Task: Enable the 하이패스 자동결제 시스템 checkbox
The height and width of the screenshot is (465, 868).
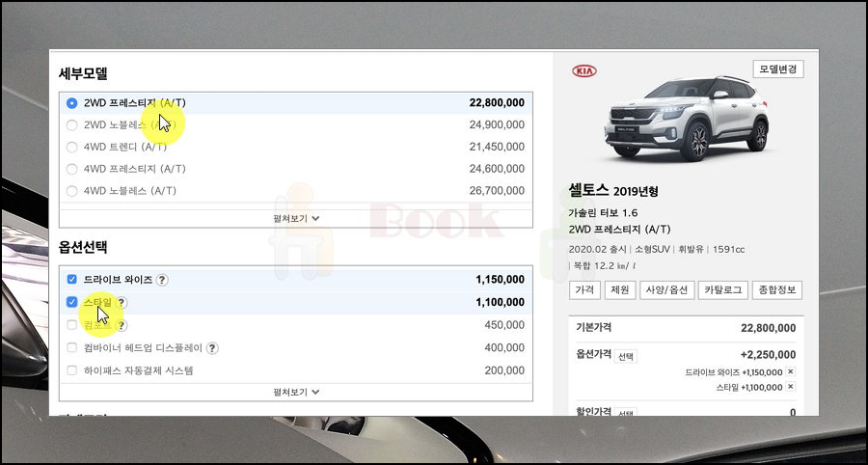Action: (71, 370)
